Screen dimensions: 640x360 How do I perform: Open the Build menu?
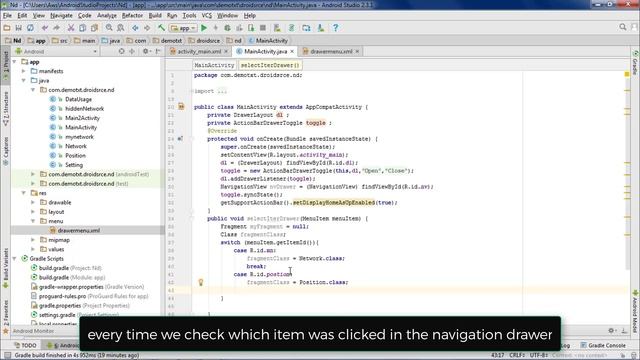(155, 16)
